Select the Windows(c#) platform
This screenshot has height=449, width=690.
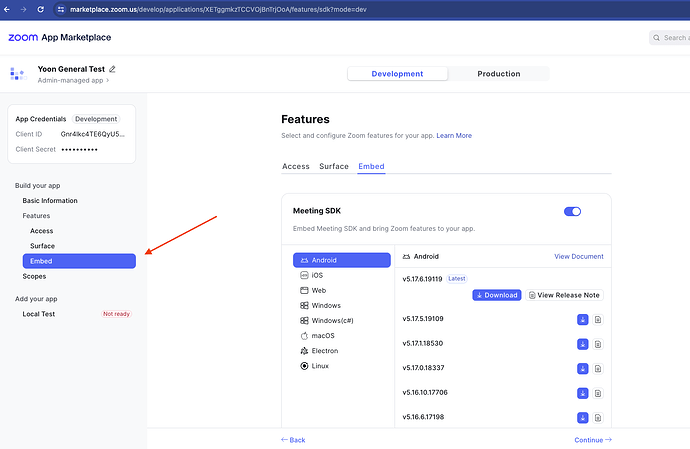[341, 320]
